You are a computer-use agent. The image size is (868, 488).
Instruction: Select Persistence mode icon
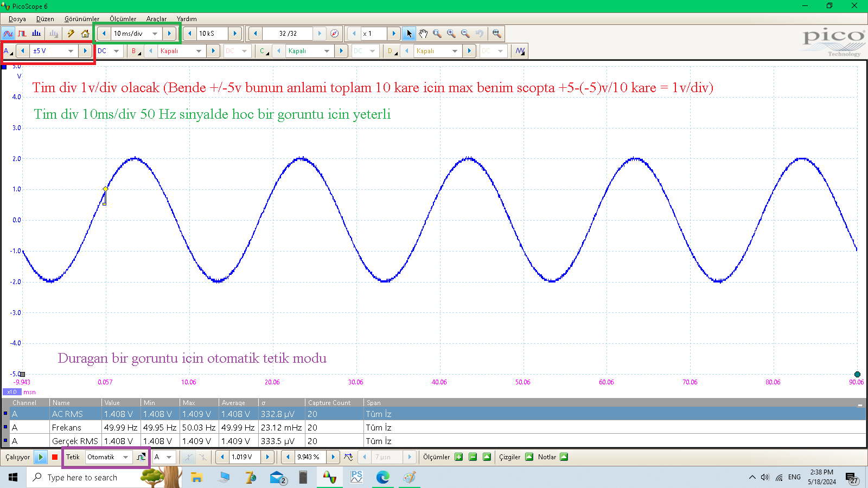coord(22,34)
